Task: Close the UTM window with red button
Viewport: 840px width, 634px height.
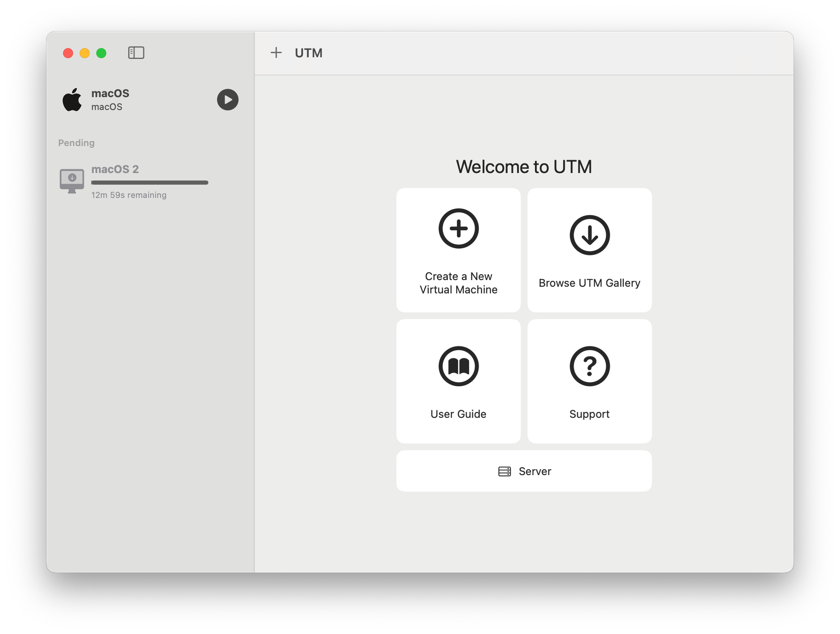Action: point(68,53)
